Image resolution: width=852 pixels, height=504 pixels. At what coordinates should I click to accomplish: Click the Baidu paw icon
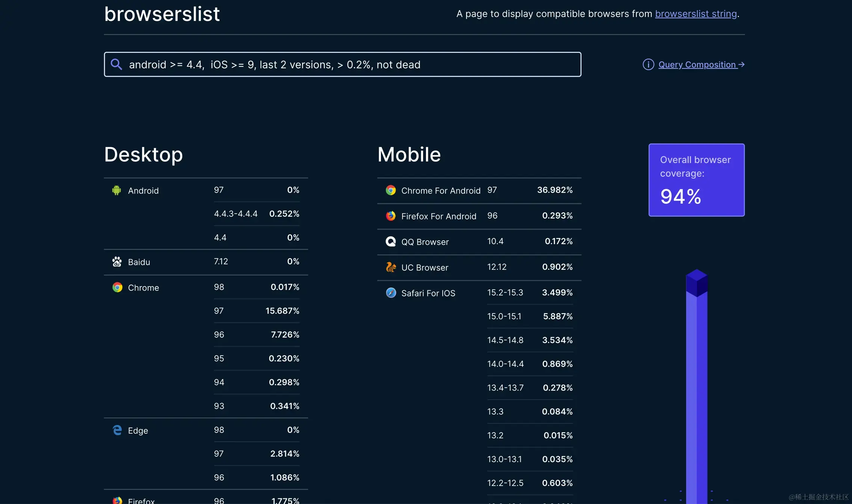[x=117, y=262]
